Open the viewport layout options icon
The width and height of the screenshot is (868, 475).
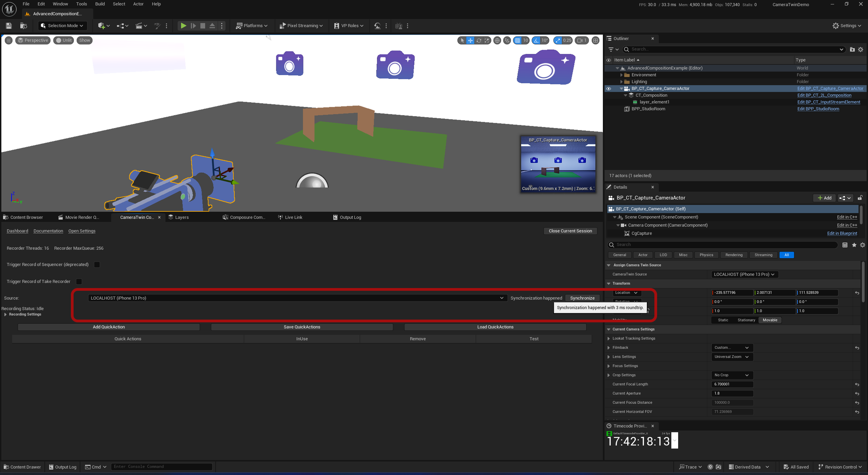tap(595, 40)
